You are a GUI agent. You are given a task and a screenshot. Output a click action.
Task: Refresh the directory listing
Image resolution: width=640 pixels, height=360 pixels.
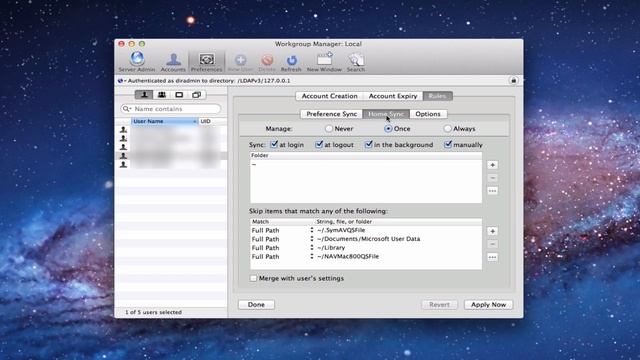pos(291,62)
